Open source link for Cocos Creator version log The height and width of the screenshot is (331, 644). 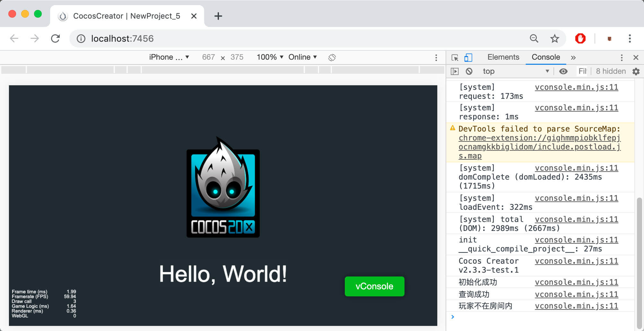(x=576, y=261)
